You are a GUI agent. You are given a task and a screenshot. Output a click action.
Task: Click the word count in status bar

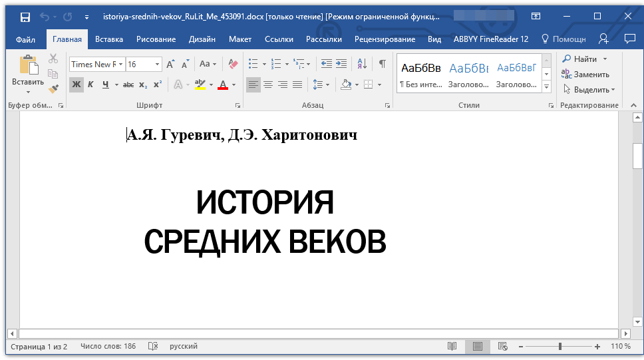point(108,347)
